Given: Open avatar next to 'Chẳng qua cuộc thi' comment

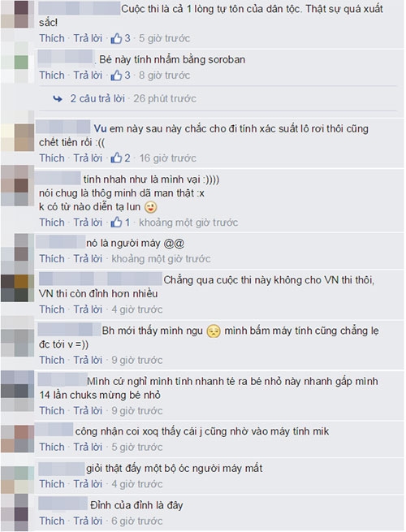Looking at the screenshot, I should click(17, 288).
